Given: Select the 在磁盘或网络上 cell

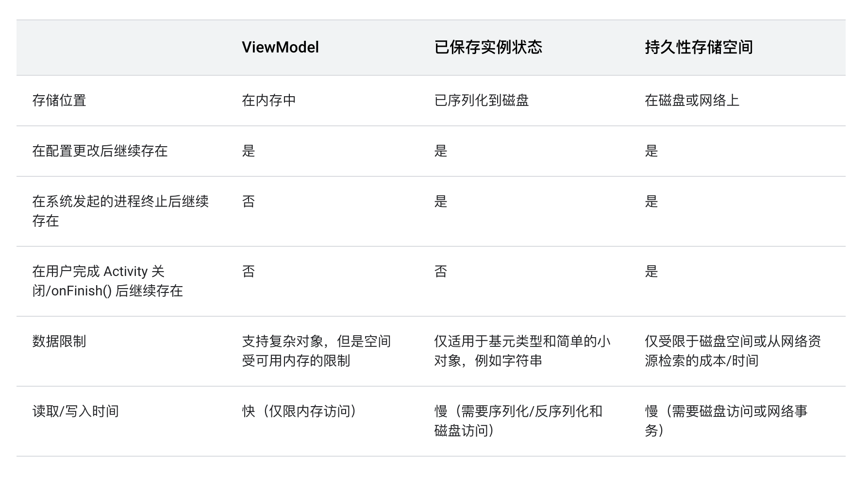Looking at the screenshot, I should (x=692, y=101).
